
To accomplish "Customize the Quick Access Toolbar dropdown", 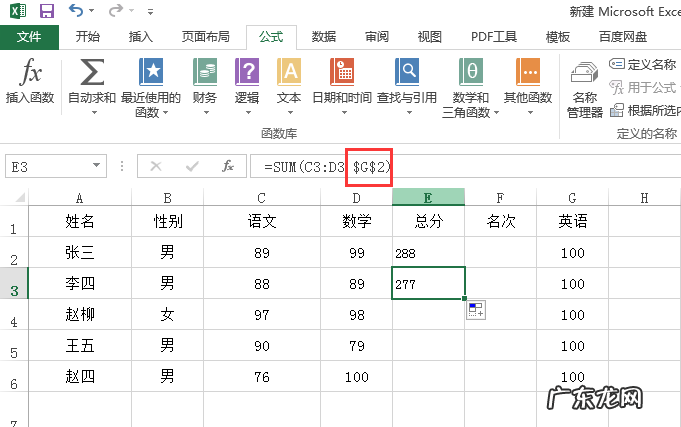I will coord(150,12).
